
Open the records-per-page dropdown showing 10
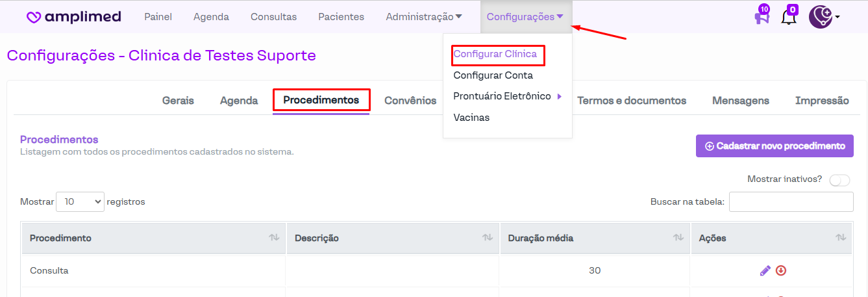[x=80, y=201]
